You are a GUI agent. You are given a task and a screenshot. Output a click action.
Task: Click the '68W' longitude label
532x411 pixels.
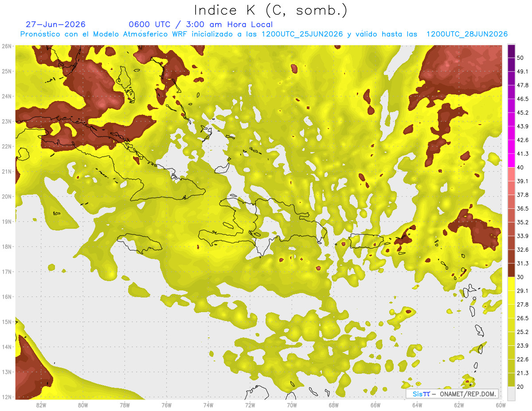click(333, 405)
